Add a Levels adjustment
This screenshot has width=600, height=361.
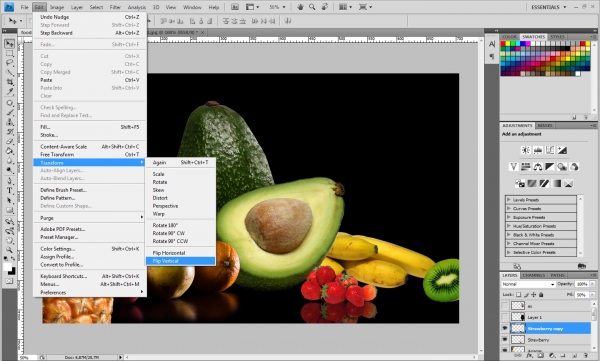click(538, 150)
